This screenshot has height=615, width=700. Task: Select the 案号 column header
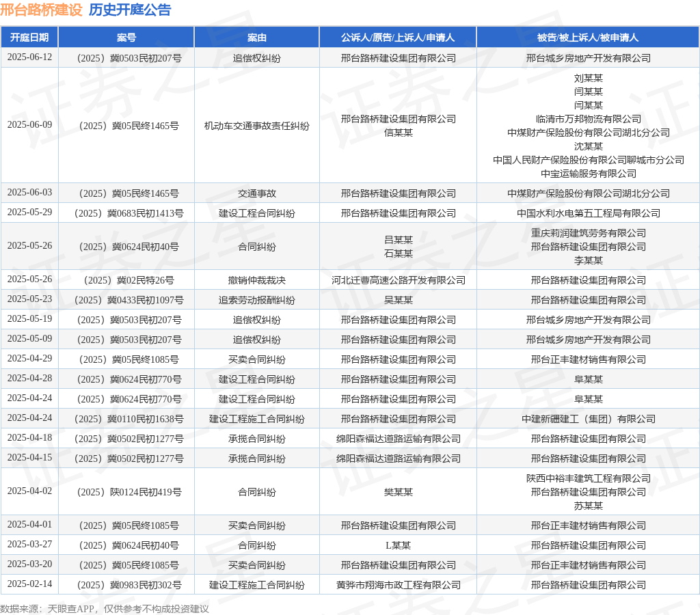pos(126,38)
